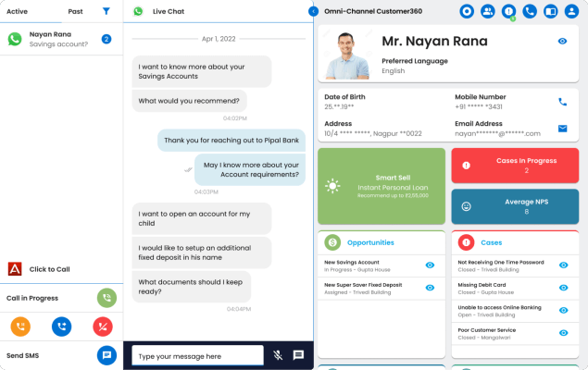Viewport: 588px width, 370px height.
Task: Send message with the chat bubble icon
Action: click(x=298, y=355)
